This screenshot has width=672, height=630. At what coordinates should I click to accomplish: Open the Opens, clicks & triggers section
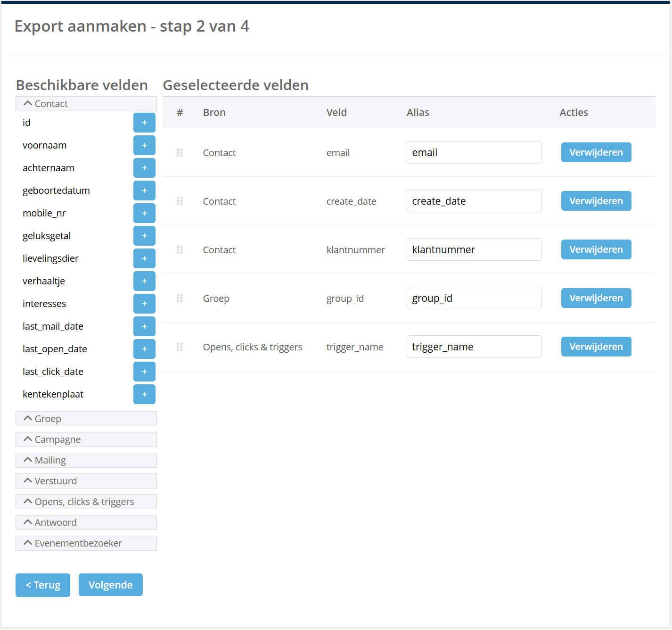coord(86,502)
